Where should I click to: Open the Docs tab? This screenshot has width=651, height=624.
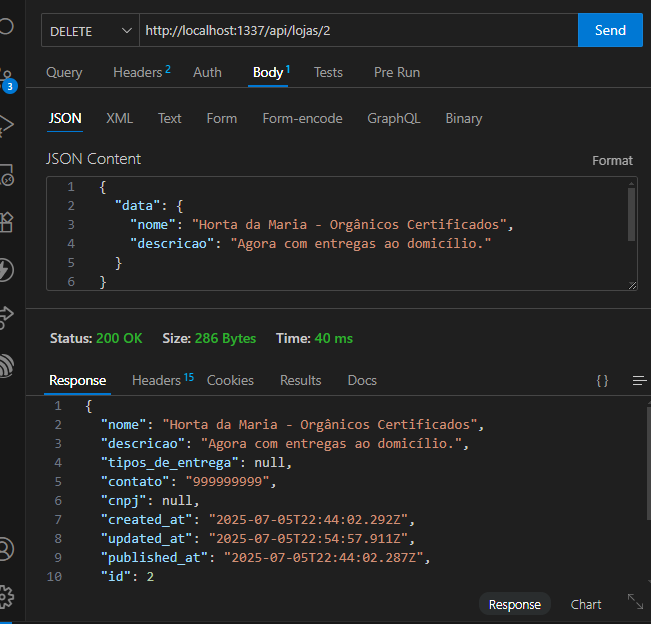pyautogui.click(x=362, y=380)
